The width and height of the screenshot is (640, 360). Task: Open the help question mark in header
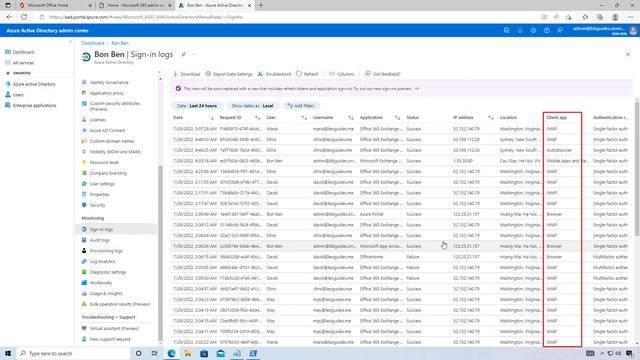(x=547, y=31)
